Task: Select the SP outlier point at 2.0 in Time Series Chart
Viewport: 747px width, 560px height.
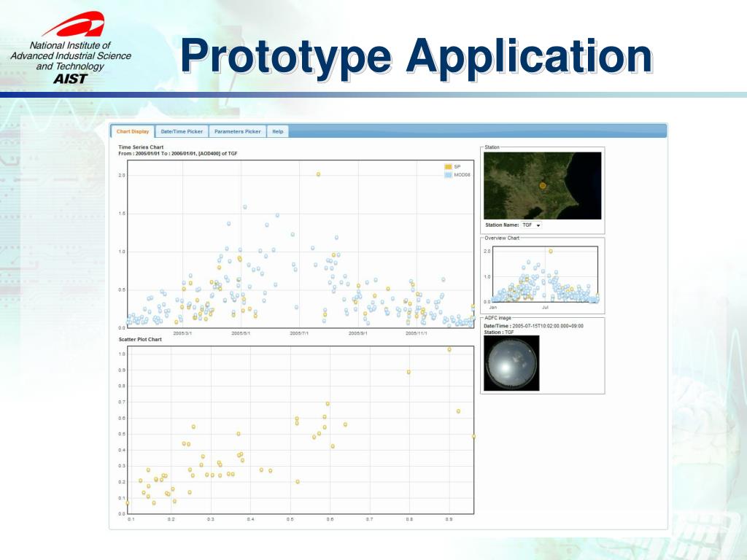Action: click(x=318, y=174)
